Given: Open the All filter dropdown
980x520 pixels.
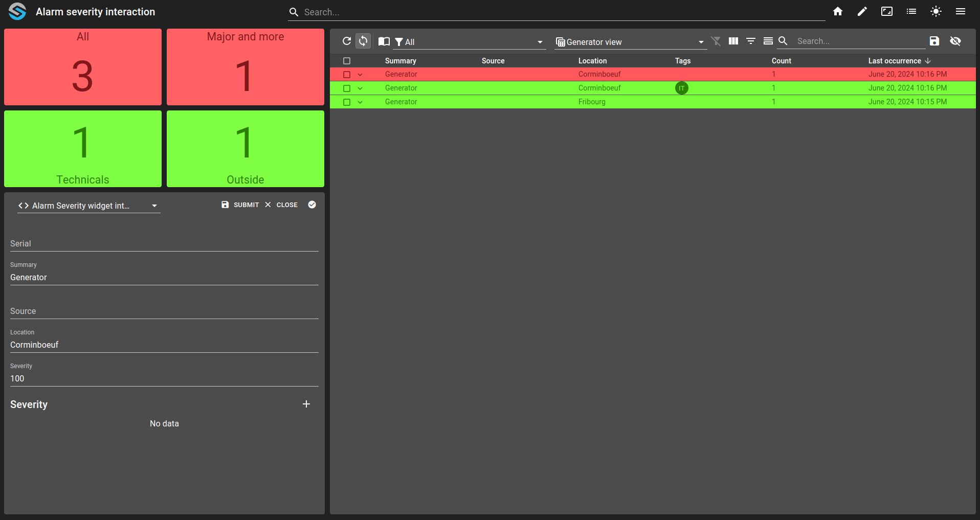Looking at the screenshot, I should [x=469, y=42].
